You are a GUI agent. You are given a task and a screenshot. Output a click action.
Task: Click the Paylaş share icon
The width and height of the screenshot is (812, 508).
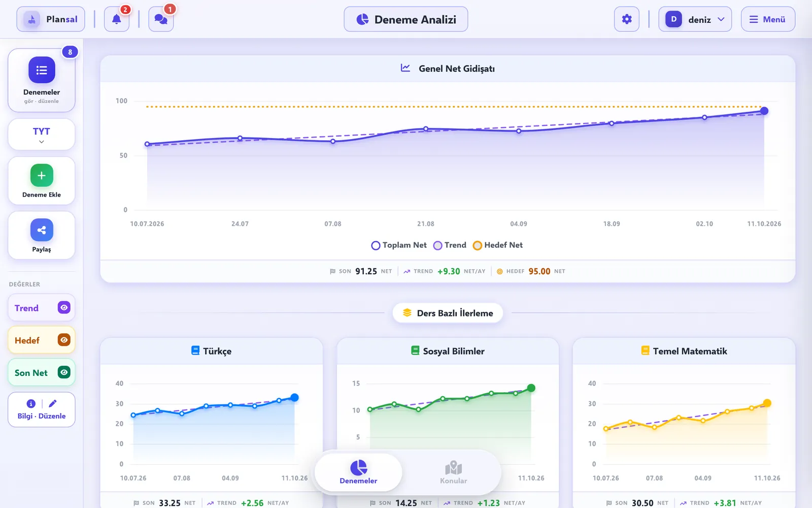point(42,230)
